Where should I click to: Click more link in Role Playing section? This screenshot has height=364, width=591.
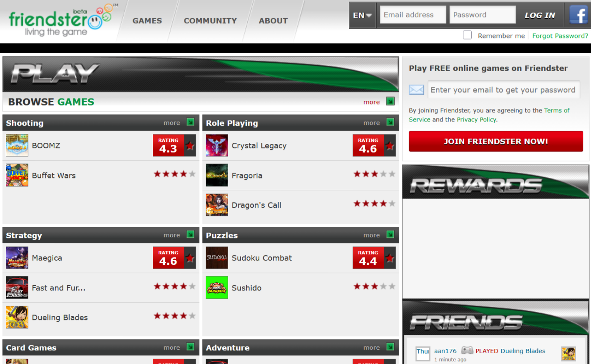[x=372, y=122]
